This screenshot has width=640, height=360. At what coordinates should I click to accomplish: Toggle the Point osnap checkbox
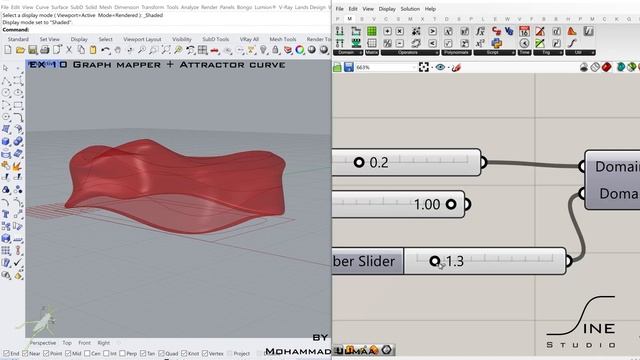coord(46,353)
